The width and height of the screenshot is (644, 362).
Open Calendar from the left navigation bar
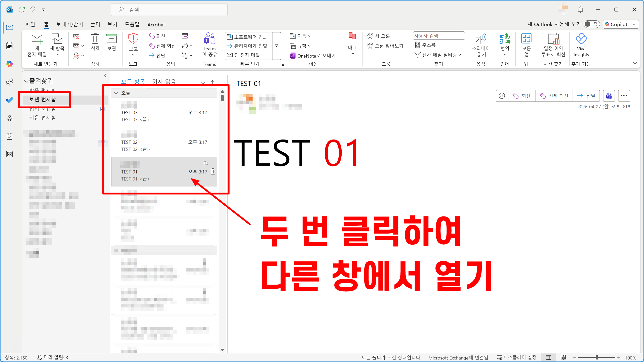pyautogui.click(x=10, y=46)
